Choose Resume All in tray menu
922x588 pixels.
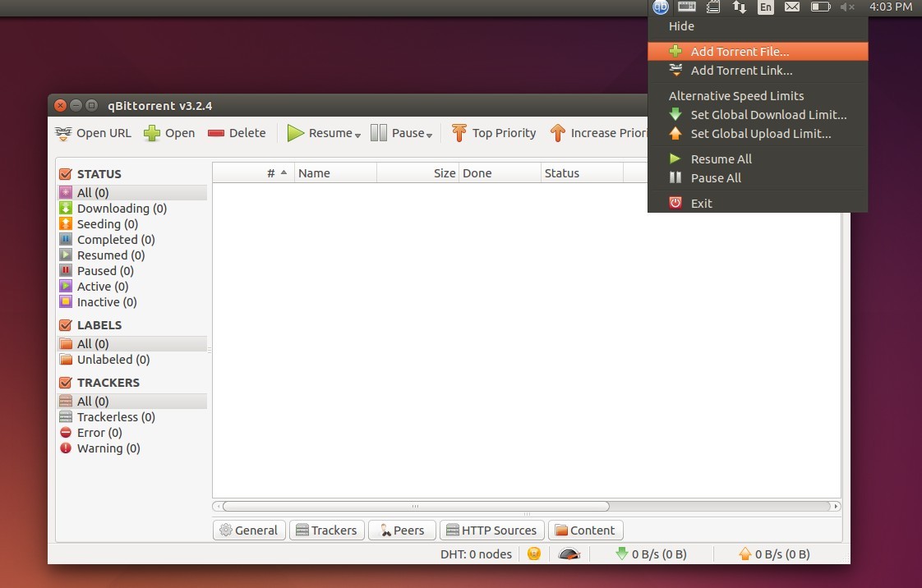(758, 159)
